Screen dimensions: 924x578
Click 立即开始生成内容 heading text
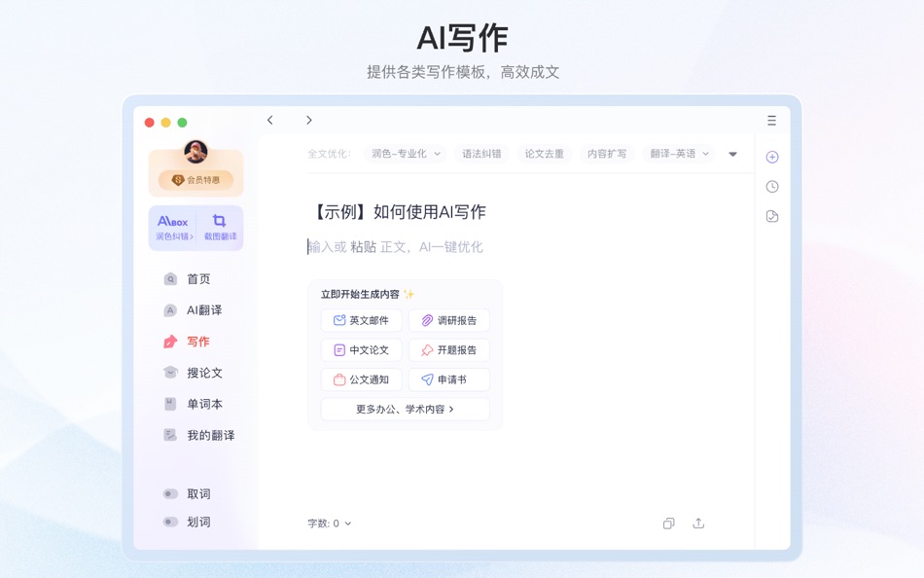pyautogui.click(x=360, y=294)
